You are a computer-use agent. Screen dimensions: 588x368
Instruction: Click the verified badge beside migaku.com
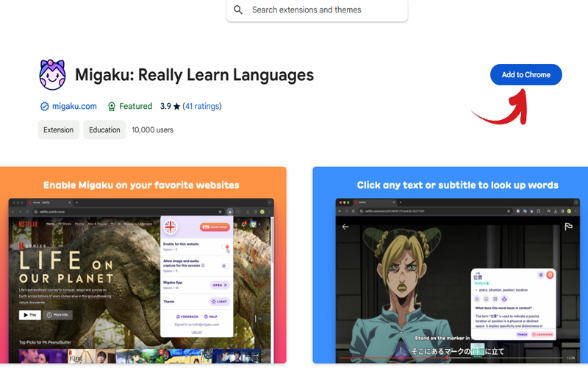44,107
